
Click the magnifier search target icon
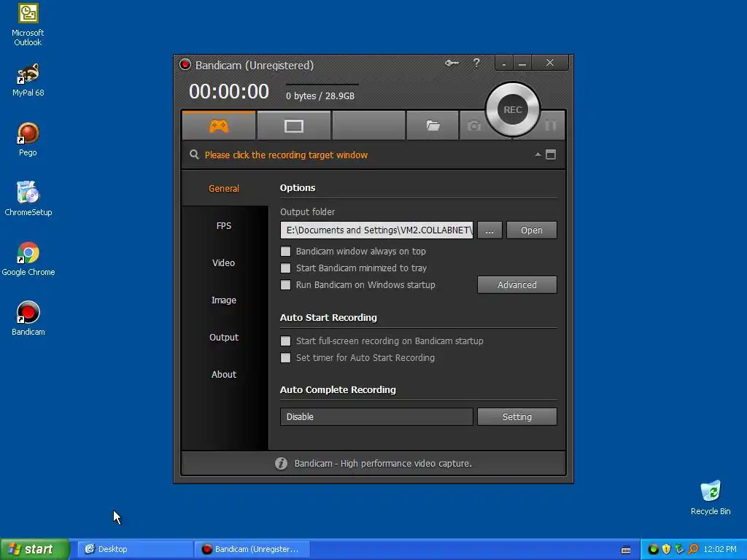point(194,155)
